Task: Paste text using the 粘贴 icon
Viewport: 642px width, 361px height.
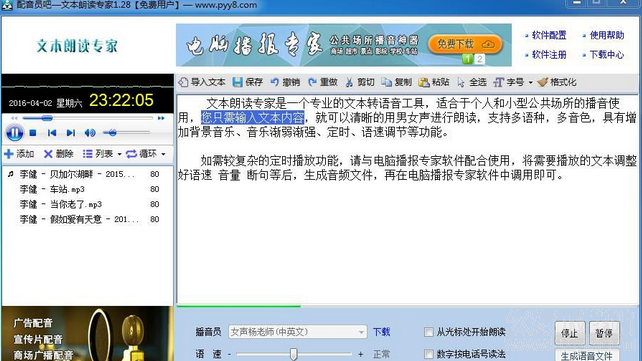Action: tap(434, 82)
